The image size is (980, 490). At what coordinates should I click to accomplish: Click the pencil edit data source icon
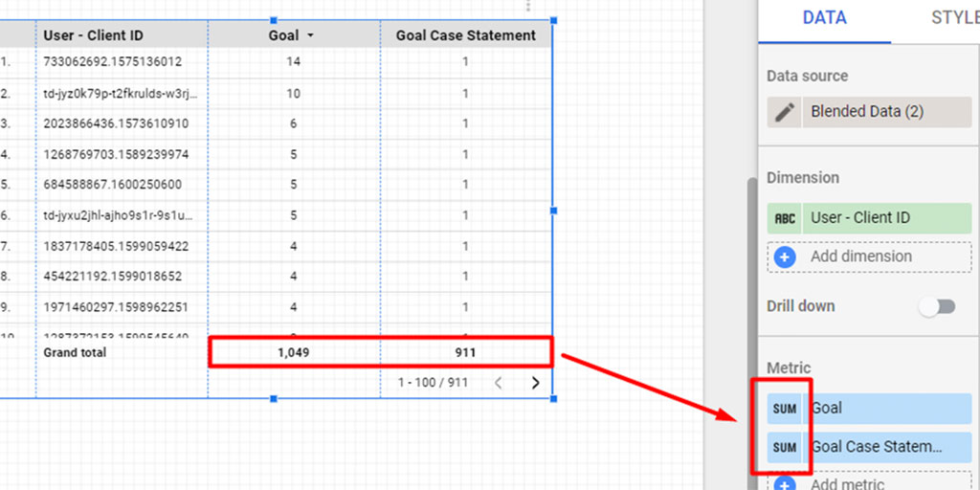785,112
